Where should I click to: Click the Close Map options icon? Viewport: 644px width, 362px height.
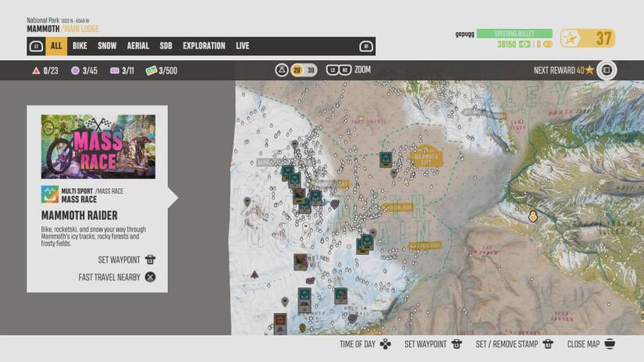click(610, 344)
